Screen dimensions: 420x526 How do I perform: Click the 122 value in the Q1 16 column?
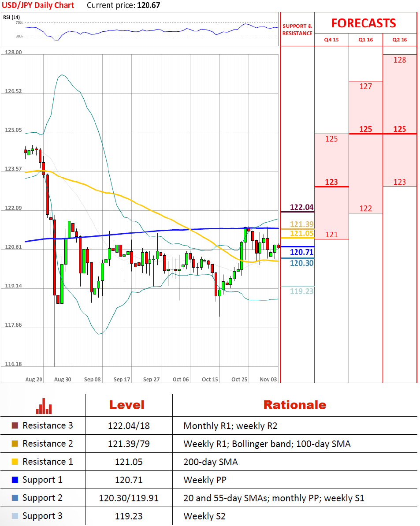pos(366,209)
